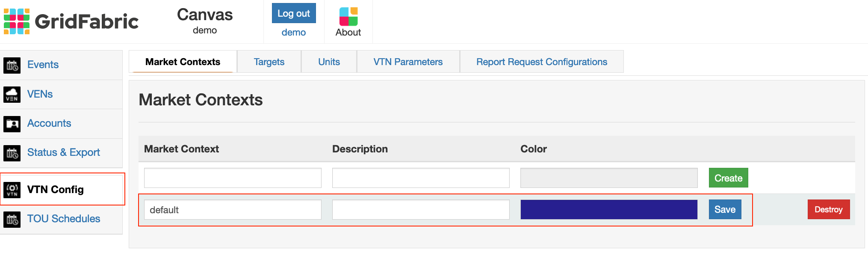Save the default market context
This screenshot has width=868, height=256.
725,209
